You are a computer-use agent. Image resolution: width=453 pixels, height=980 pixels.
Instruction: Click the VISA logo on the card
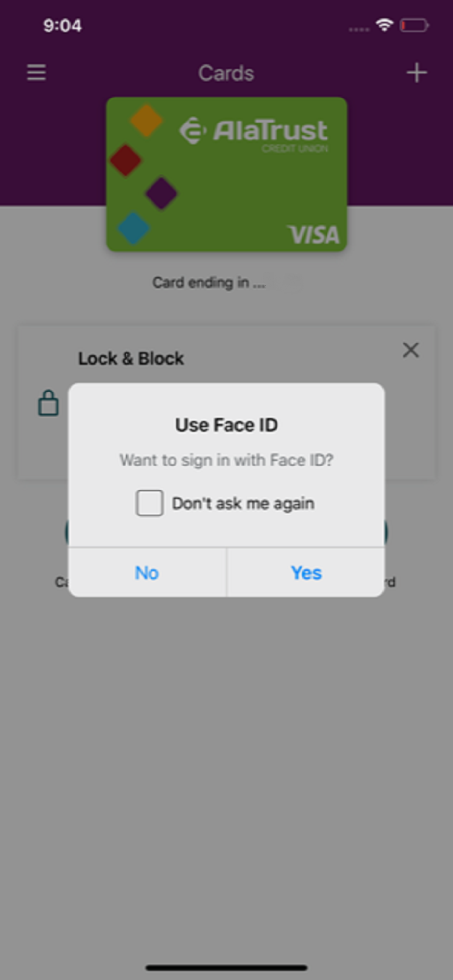coord(313,235)
